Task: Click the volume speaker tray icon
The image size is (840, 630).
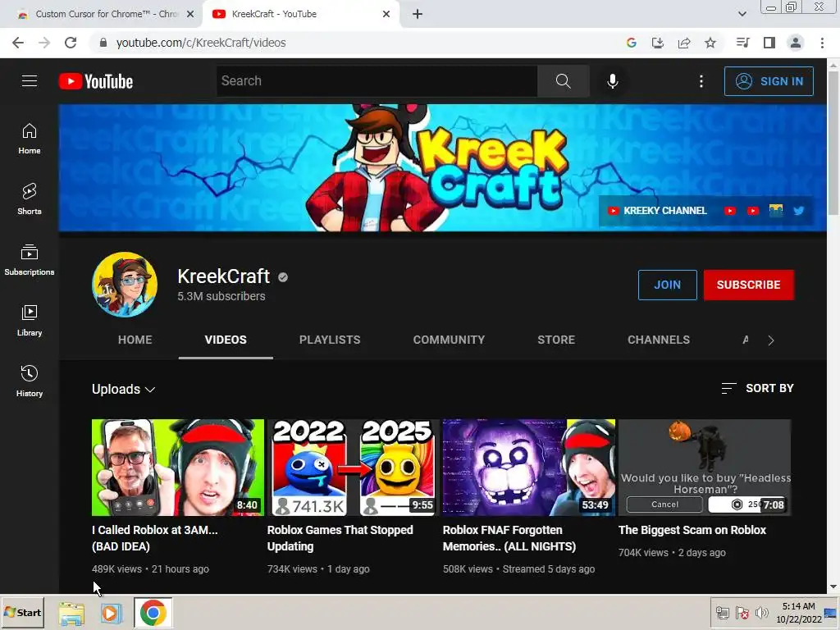Action: [761, 613]
